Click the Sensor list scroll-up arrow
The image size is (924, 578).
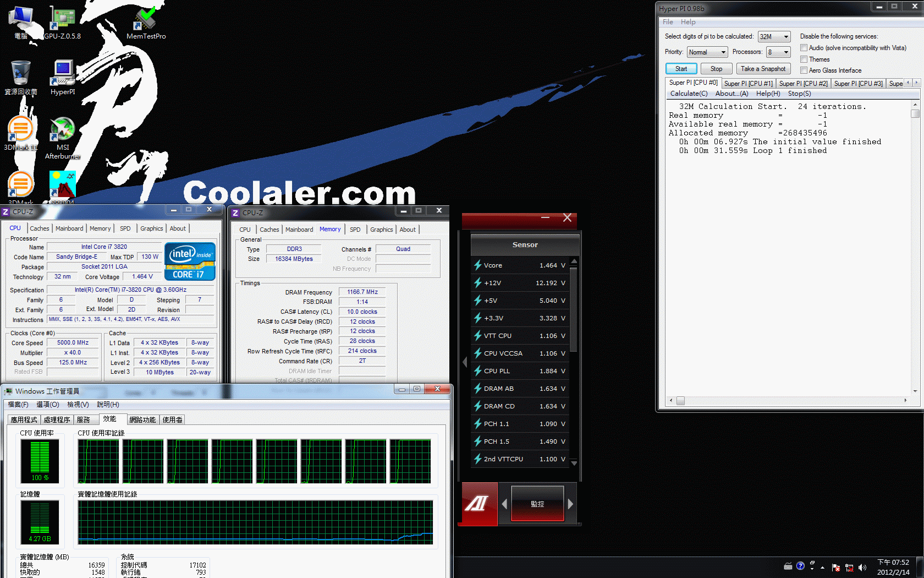[574, 261]
